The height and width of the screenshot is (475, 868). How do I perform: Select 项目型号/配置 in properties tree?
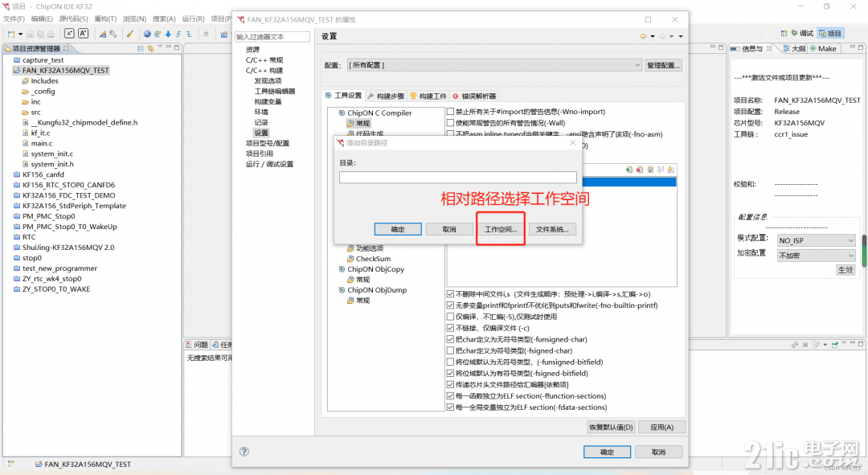point(268,143)
